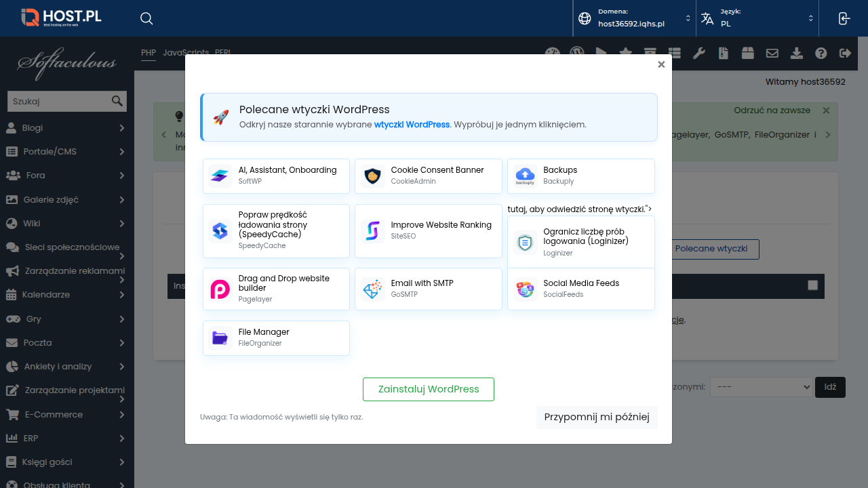Select the Backups Backuply plugin card

[581, 176]
